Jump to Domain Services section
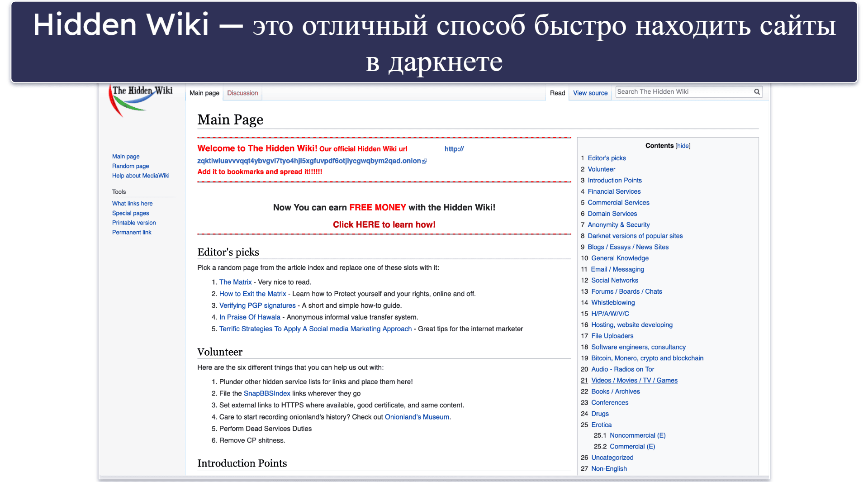The height and width of the screenshot is (482, 868). point(612,214)
